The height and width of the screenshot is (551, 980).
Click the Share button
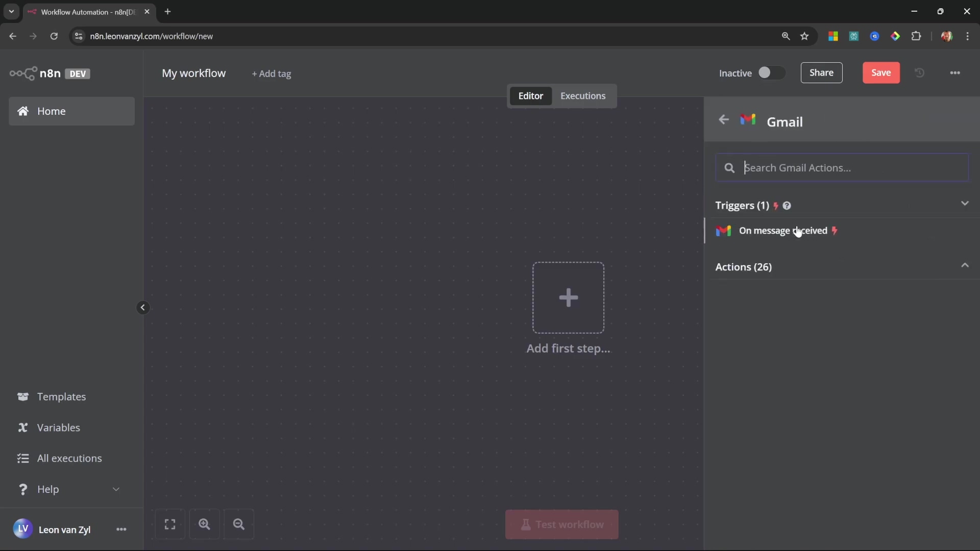pos(821,73)
